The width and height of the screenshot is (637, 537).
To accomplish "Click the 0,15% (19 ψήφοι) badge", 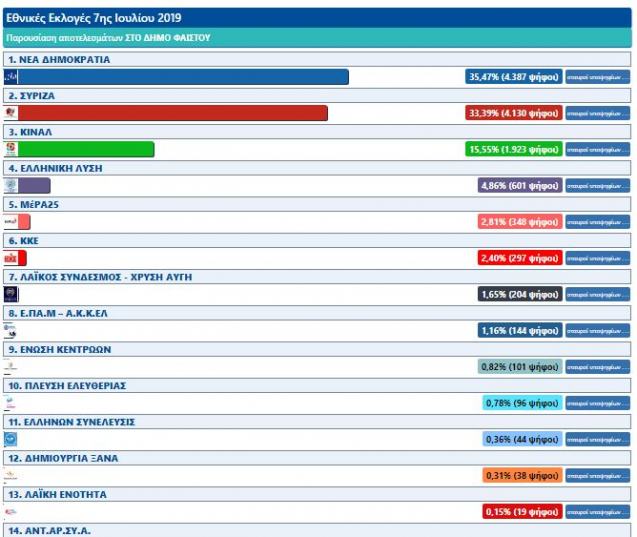I will coord(522,512).
